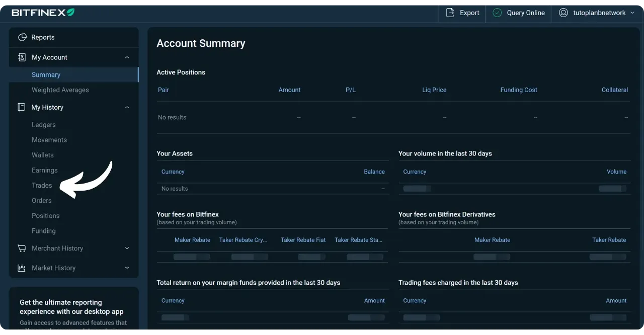Click the Export file icon

tap(450, 13)
